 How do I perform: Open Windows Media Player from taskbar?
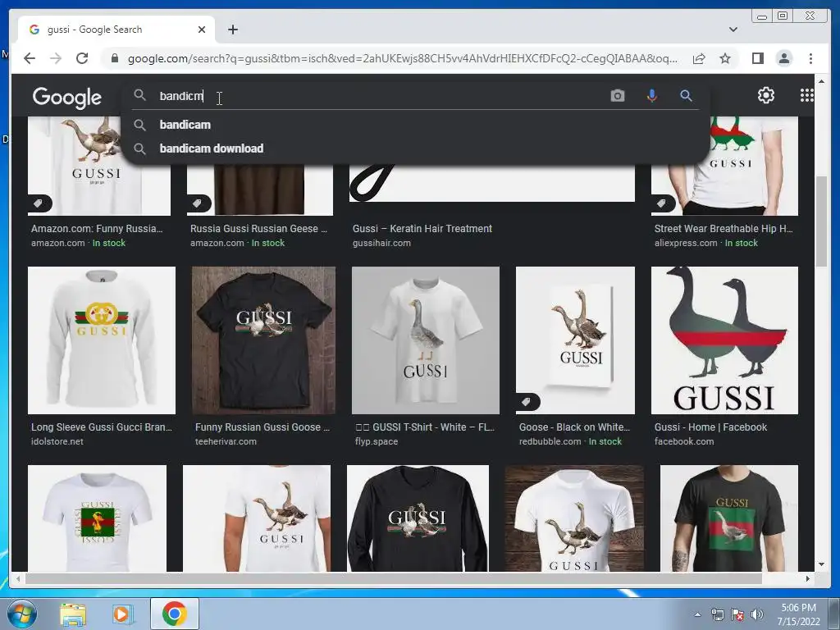(x=121, y=614)
